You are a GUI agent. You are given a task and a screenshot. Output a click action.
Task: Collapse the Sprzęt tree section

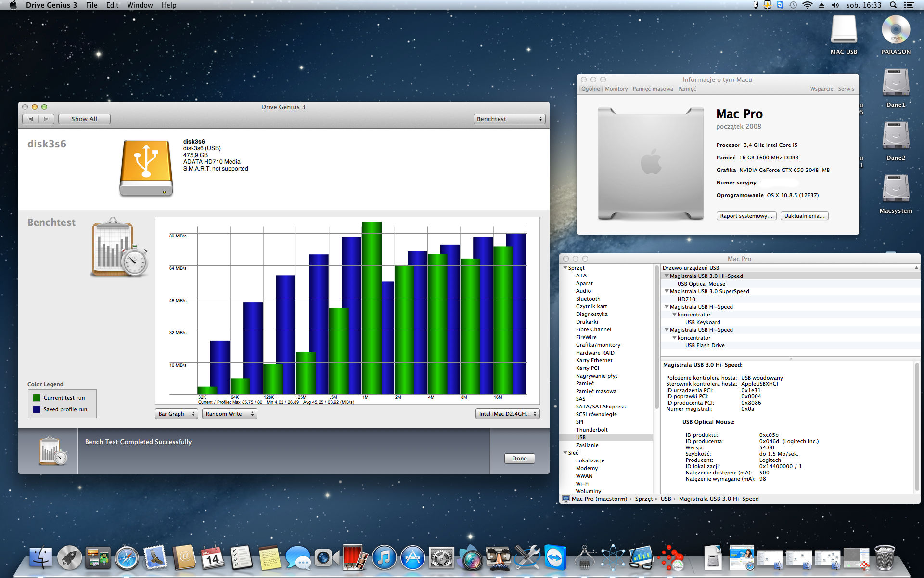(565, 268)
